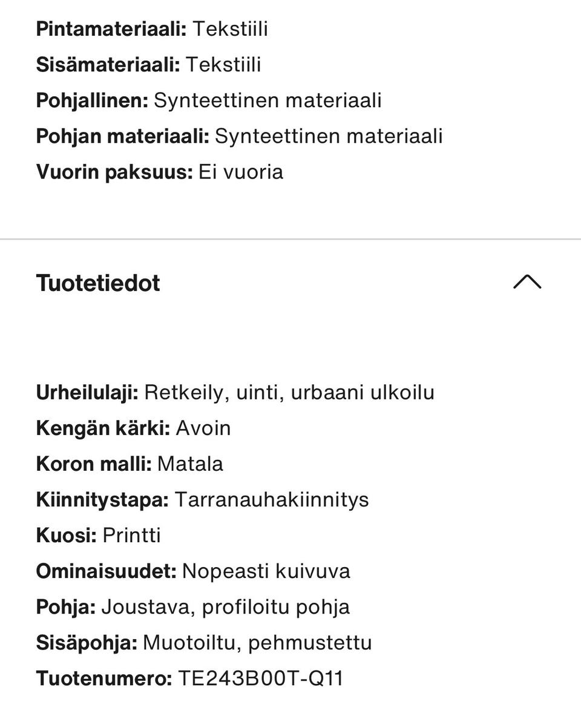Select the Ominaisuudet row
The image size is (581, 728).
pyautogui.click(x=194, y=571)
